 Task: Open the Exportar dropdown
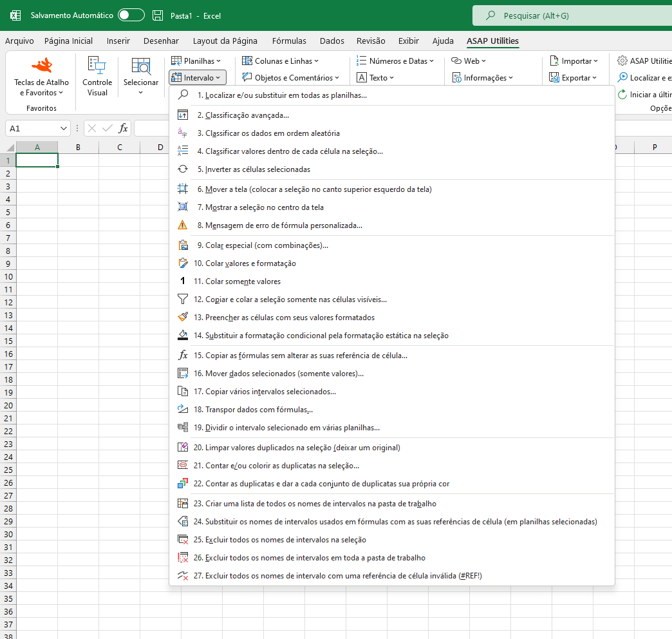tap(573, 78)
